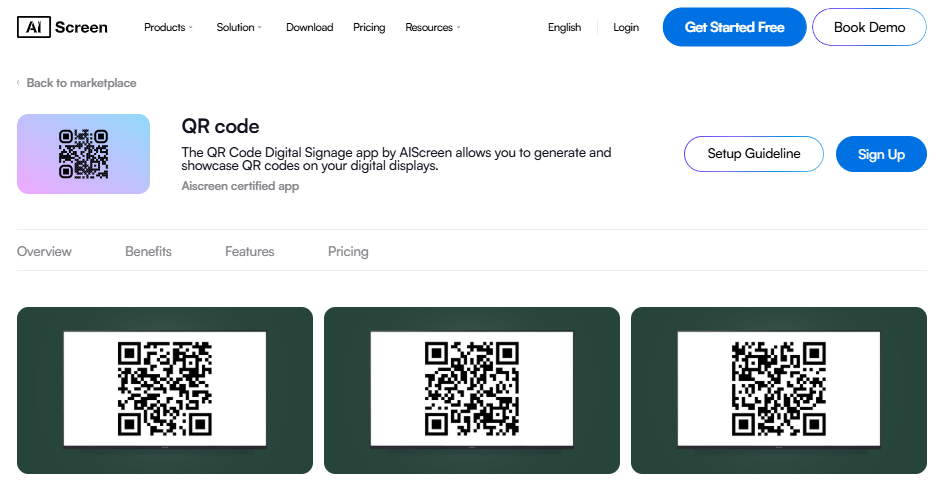Screen dimensions: 945x497
Task: Change language via English selector
Action: click(564, 27)
